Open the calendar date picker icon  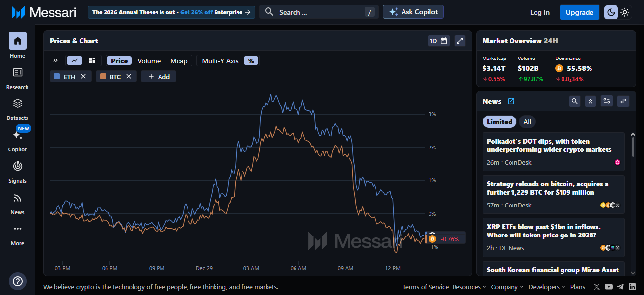pos(445,41)
